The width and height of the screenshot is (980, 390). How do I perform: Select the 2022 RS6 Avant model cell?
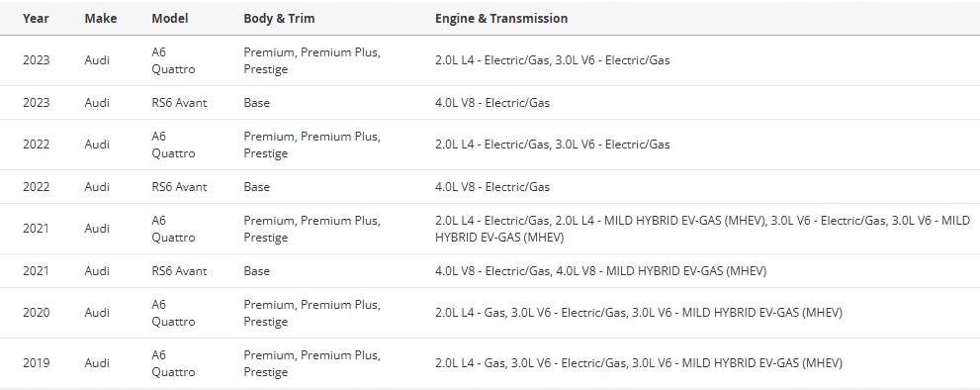coord(179,186)
